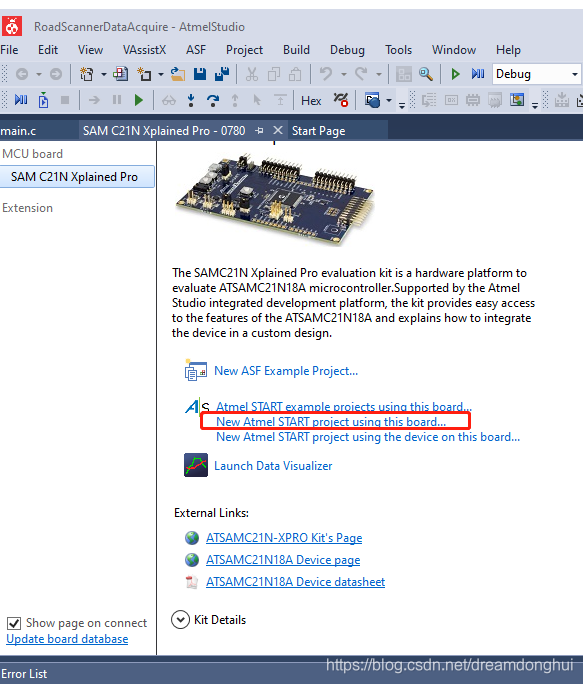
Task: Click the green Continue play icon in debug toolbar
Action: pos(139,100)
